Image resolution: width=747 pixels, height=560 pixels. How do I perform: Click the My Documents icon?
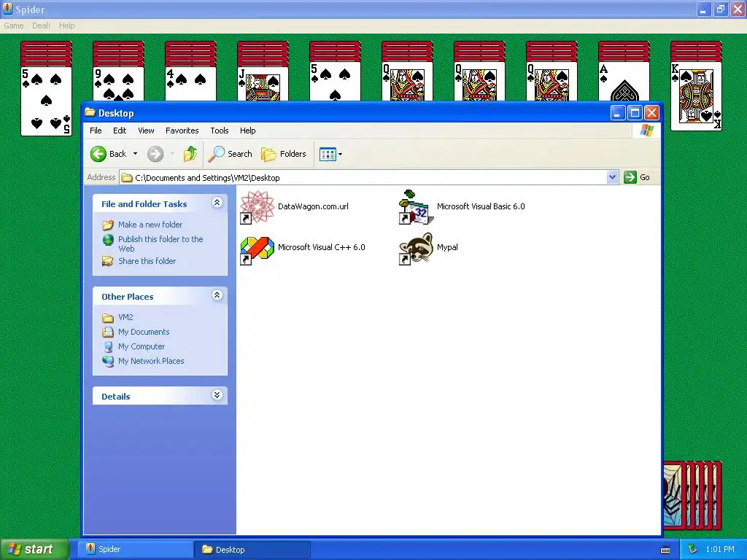point(108,332)
